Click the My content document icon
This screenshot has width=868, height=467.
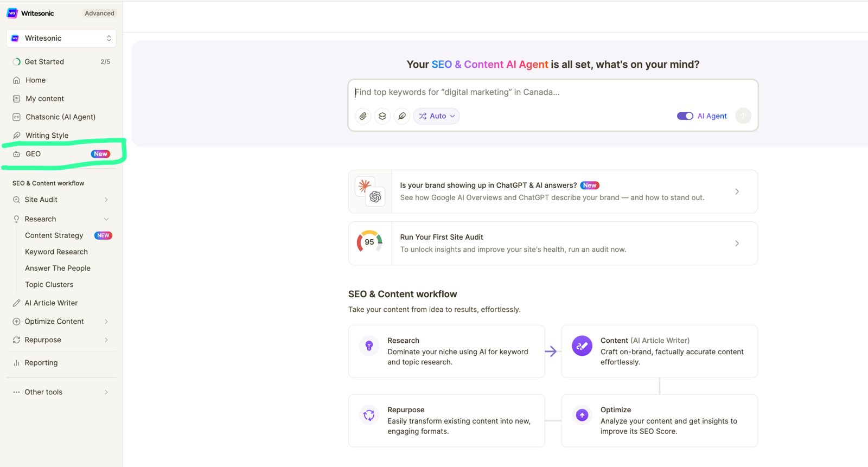[x=16, y=99]
